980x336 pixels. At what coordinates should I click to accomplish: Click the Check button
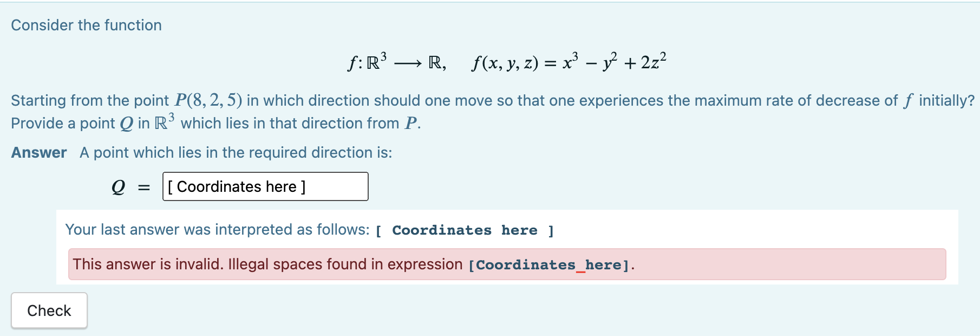[x=48, y=310]
